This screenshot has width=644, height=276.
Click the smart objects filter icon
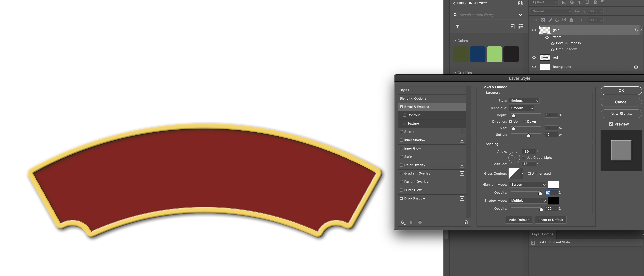point(595,3)
